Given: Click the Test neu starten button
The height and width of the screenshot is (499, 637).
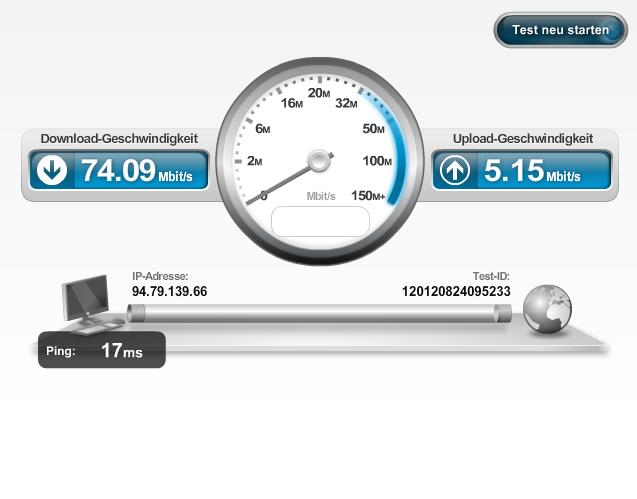Looking at the screenshot, I should coord(561,30).
